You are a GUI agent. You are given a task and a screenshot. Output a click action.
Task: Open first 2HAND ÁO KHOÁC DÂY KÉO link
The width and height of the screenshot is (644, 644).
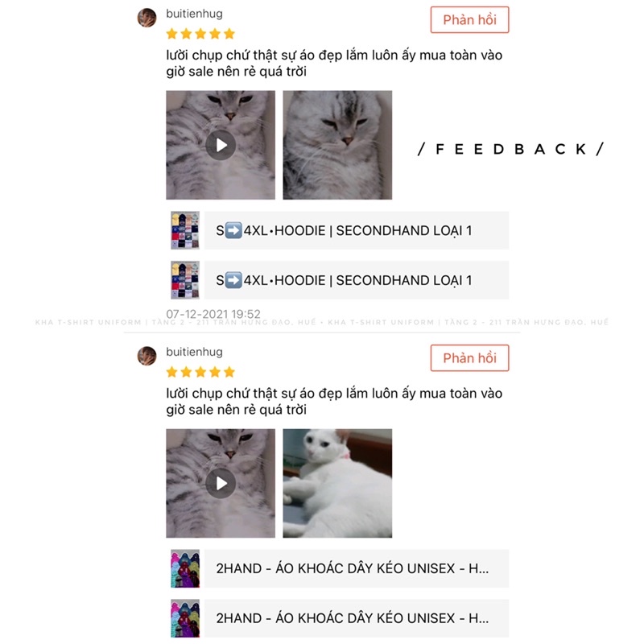[357, 568]
